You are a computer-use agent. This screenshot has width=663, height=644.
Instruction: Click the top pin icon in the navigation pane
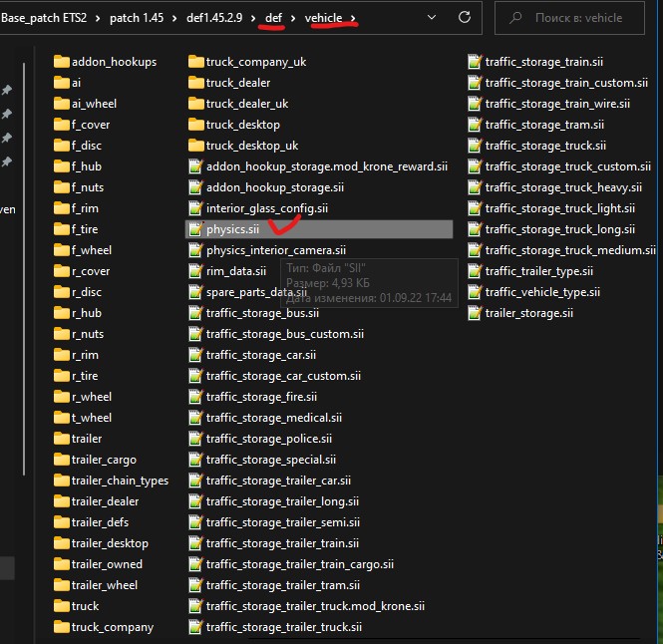point(7,90)
